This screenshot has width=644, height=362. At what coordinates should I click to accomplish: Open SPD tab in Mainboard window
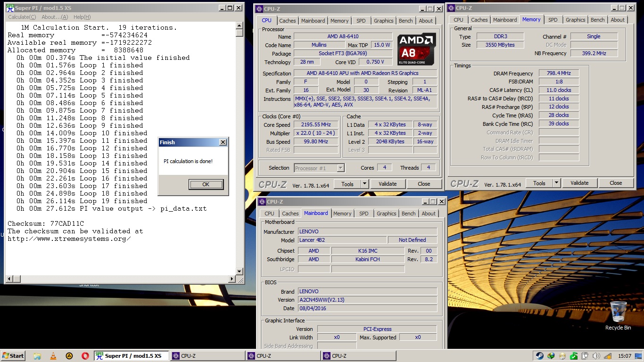tap(363, 214)
